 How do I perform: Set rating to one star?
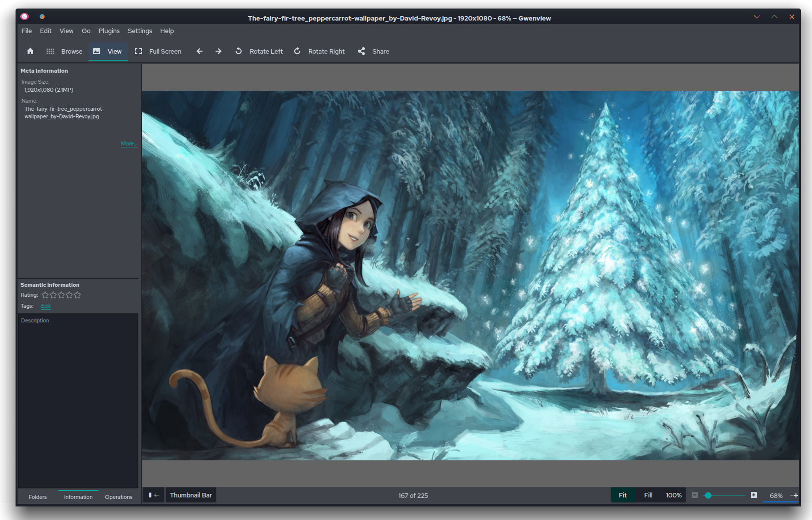pyautogui.click(x=45, y=295)
